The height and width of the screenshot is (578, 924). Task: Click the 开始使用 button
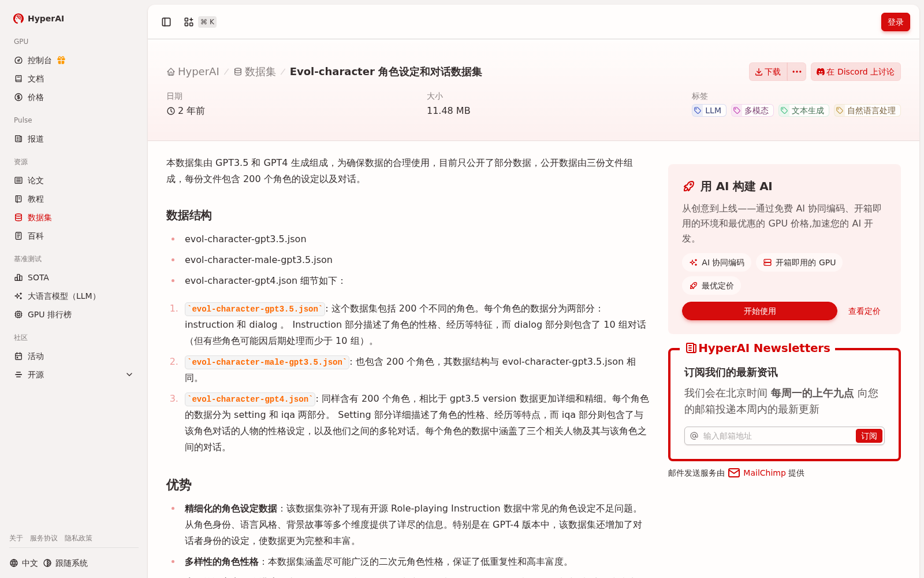[759, 311]
